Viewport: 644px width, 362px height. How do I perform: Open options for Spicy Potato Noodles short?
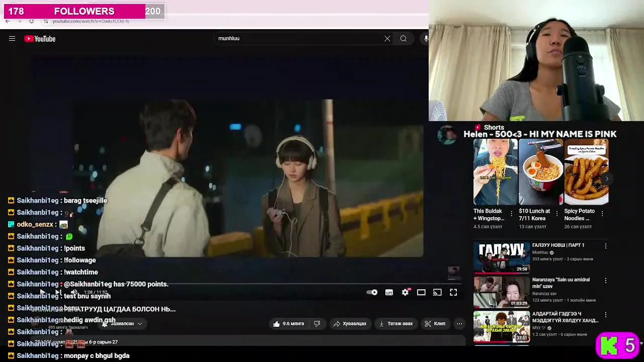(x=602, y=213)
